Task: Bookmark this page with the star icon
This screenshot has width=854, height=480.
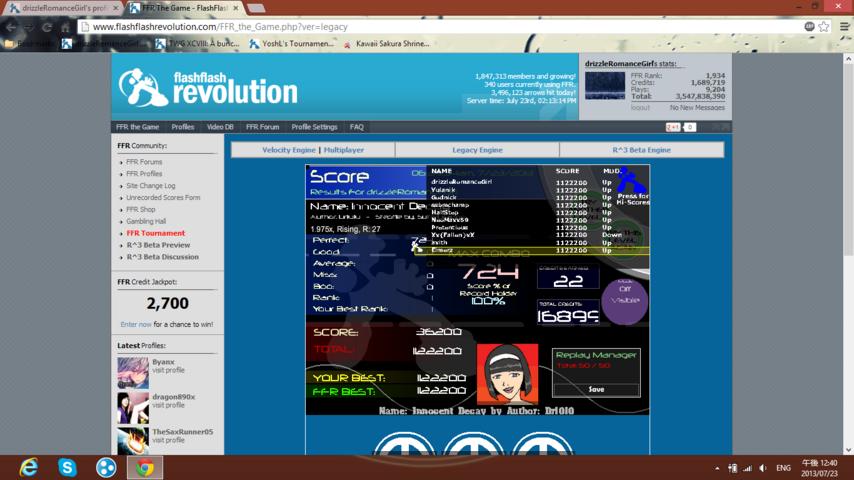Action: point(824,27)
